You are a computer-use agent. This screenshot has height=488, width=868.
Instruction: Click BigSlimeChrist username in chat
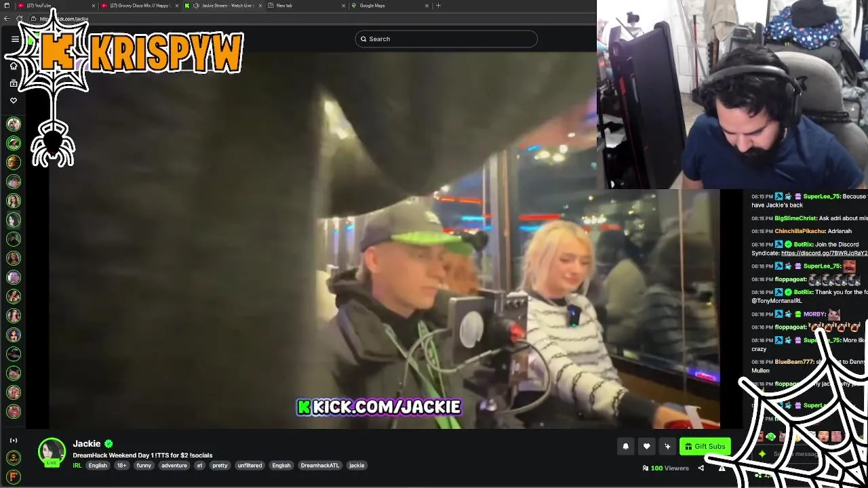click(x=795, y=218)
